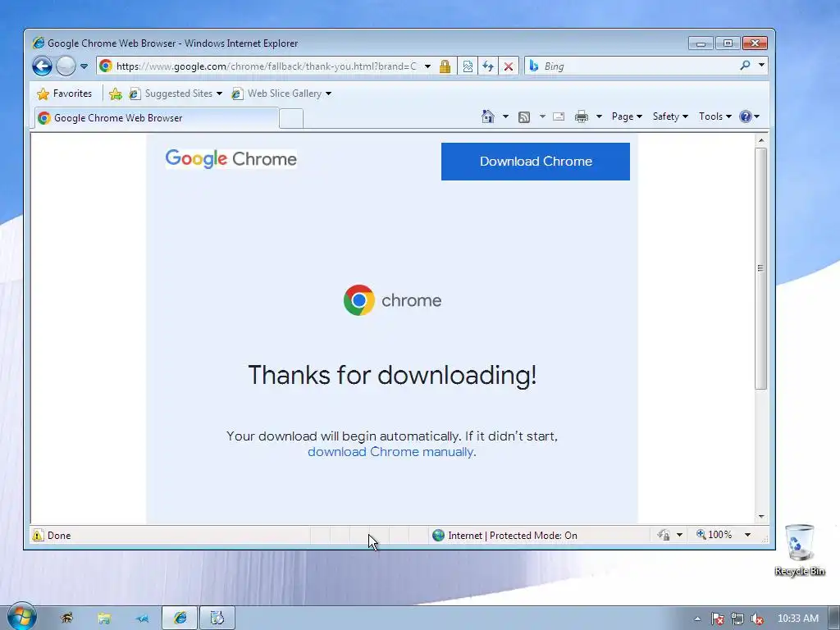This screenshot has height=630, width=840.
Task: Open the Web Slice Gallery dropdown
Action: pyautogui.click(x=281, y=94)
